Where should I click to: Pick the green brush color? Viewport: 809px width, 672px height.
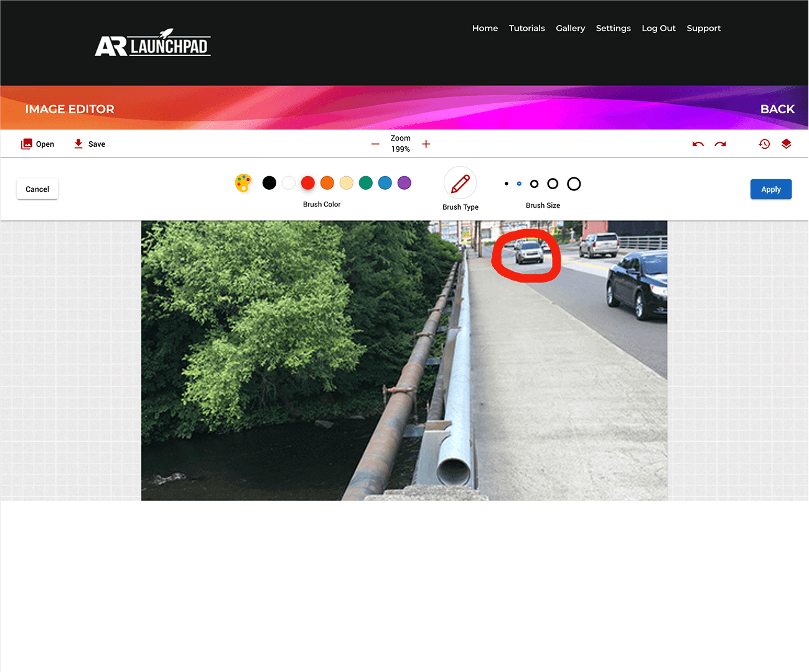click(x=366, y=183)
